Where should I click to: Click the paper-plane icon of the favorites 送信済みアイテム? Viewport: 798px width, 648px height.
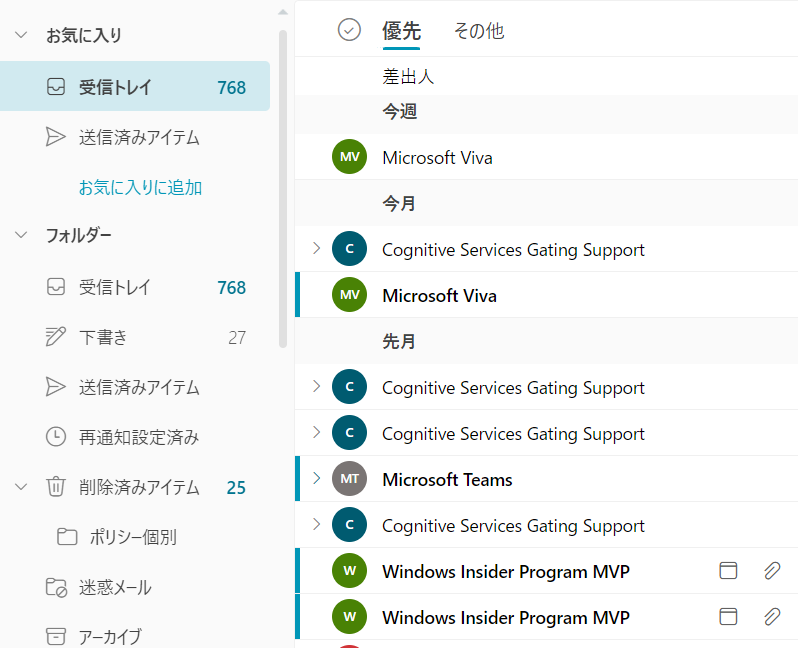[55, 137]
